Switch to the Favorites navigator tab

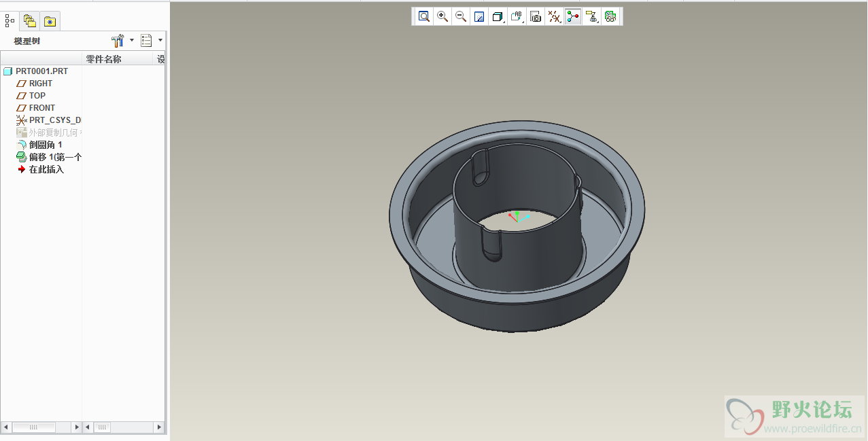pyautogui.click(x=50, y=21)
